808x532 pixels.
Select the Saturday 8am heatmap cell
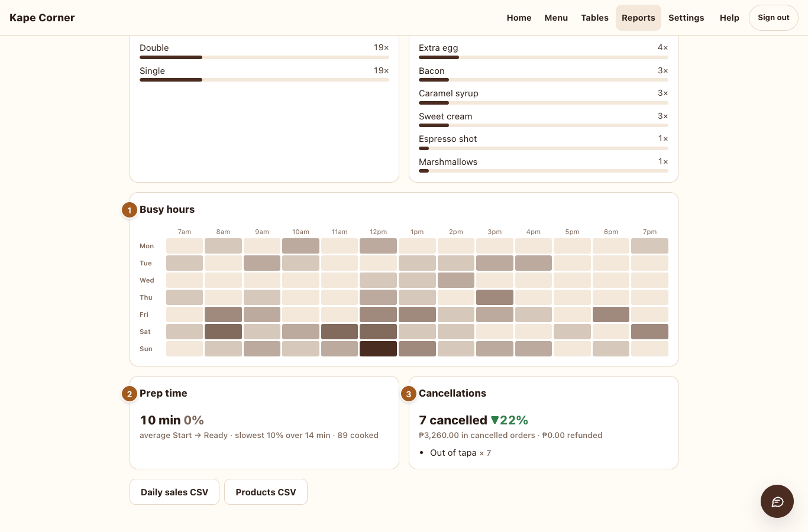pos(223,332)
